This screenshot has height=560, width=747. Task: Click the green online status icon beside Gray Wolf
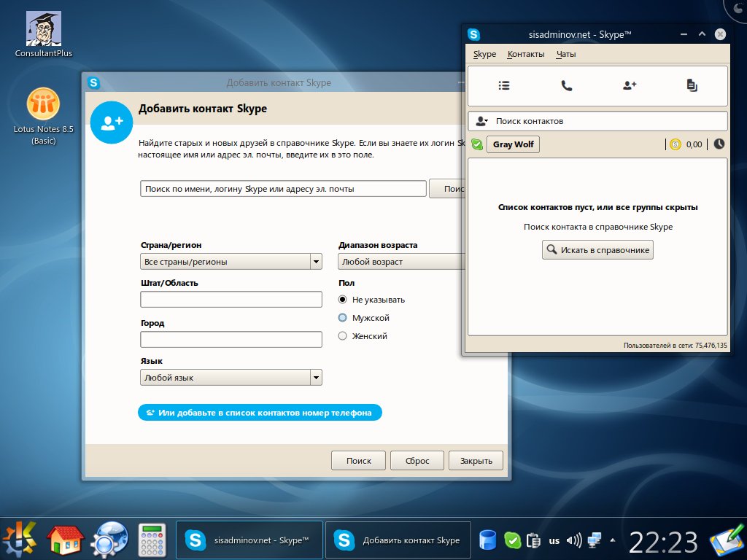click(477, 144)
